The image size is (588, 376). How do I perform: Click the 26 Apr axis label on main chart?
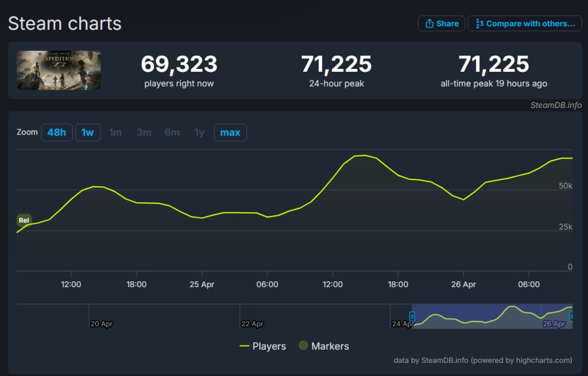pyautogui.click(x=463, y=284)
